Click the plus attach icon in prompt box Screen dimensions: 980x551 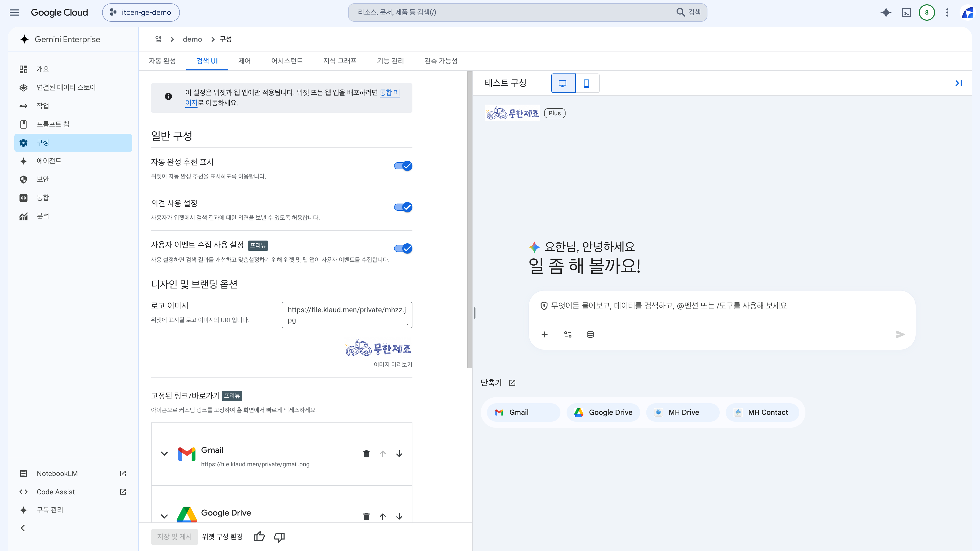(544, 334)
